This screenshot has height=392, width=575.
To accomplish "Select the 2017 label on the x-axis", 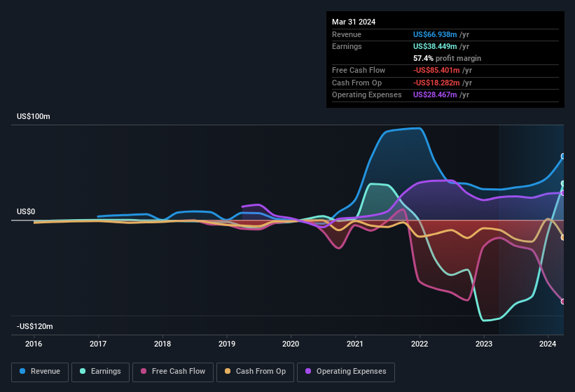I will (x=98, y=344).
